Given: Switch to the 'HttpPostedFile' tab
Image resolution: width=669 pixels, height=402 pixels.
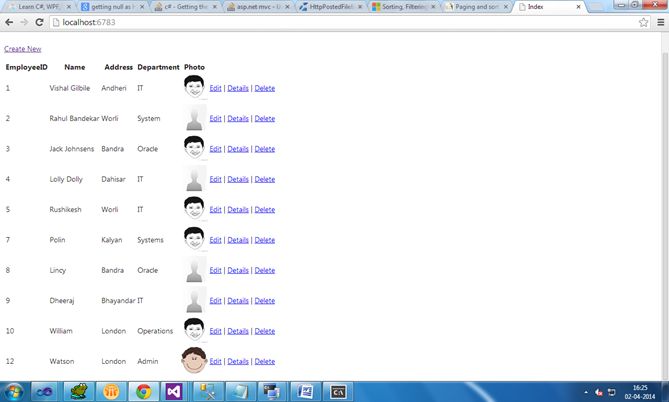Looking at the screenshot, I should pyautogui.click(x=332, y=7).
